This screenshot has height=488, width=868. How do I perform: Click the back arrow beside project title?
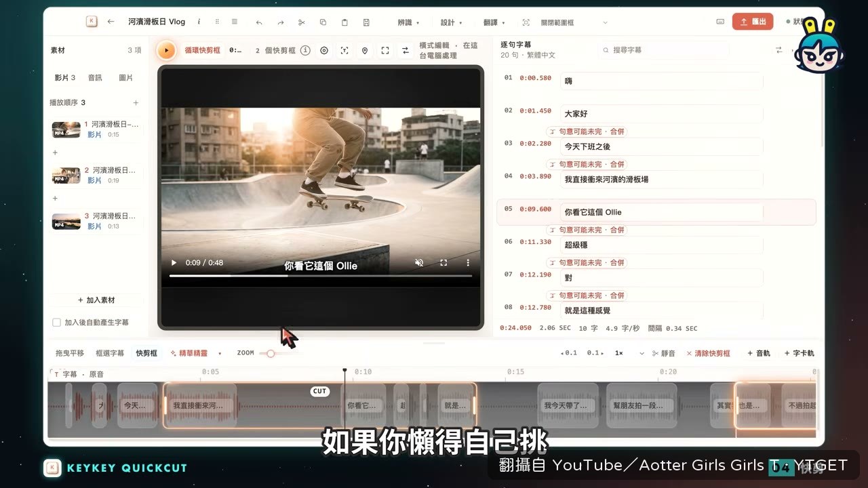click(111, 22)
